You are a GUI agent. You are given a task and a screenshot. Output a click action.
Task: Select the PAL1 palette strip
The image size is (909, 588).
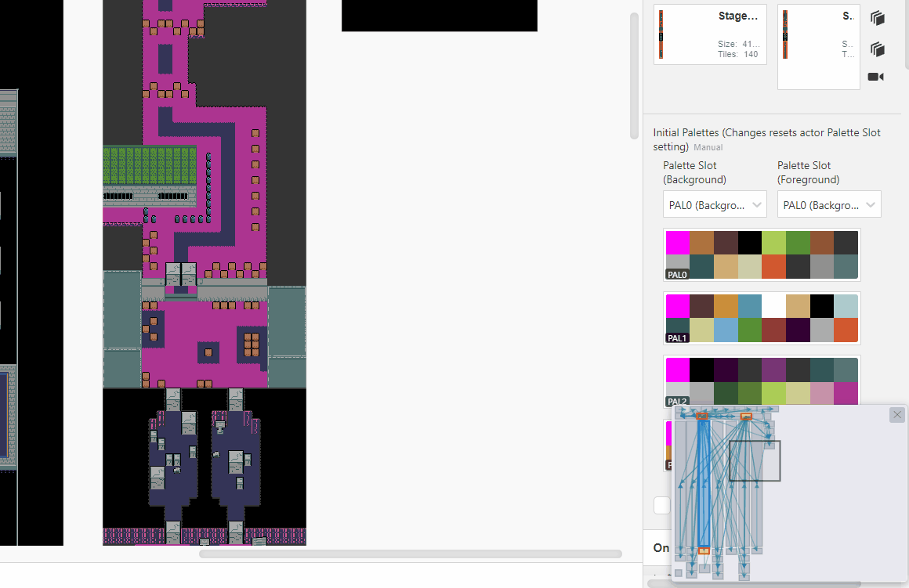click(762, 318)
